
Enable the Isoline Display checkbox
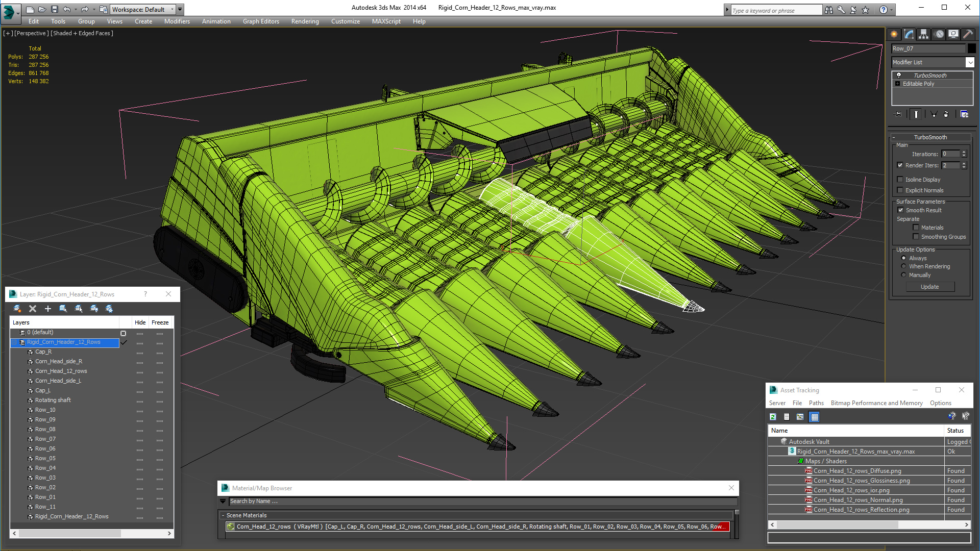click(900, 179)
